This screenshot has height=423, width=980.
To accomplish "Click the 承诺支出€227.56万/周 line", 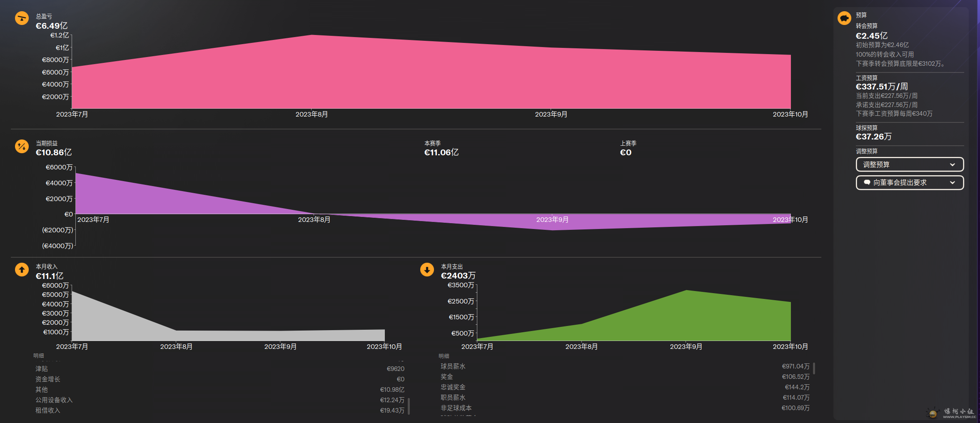I will [887, 105].
